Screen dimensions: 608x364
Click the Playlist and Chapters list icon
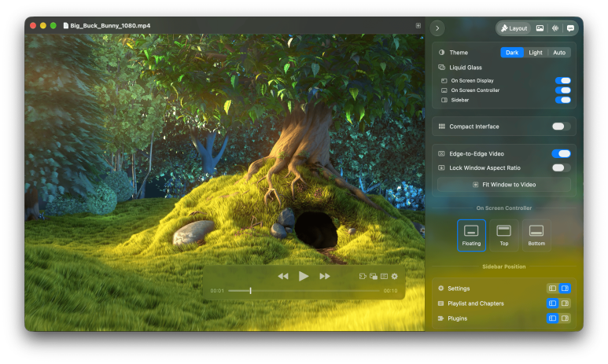440,303
